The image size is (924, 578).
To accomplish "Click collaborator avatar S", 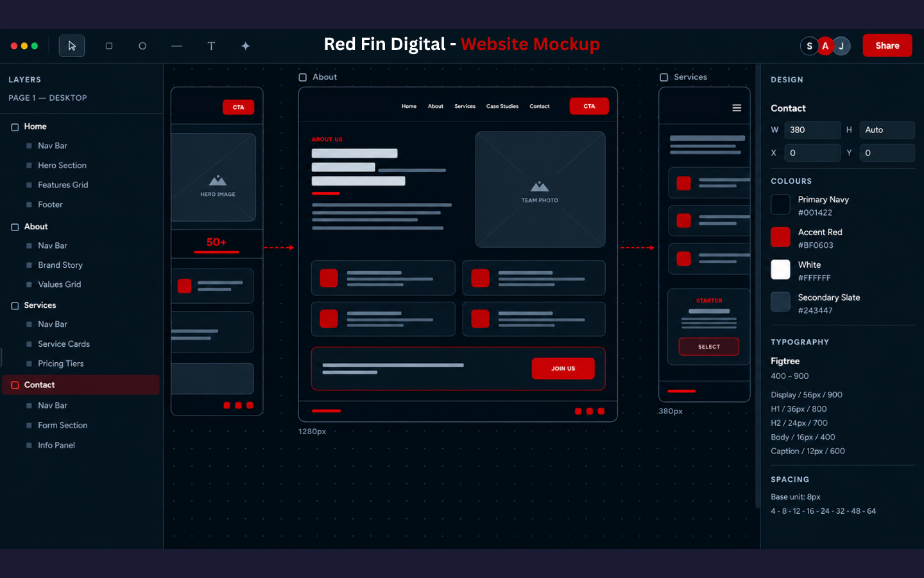I will (809, 46).
